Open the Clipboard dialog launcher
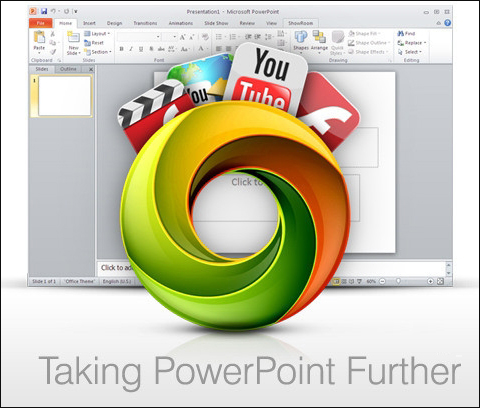This screenshot has width=480, height=408. click(59, 60)
